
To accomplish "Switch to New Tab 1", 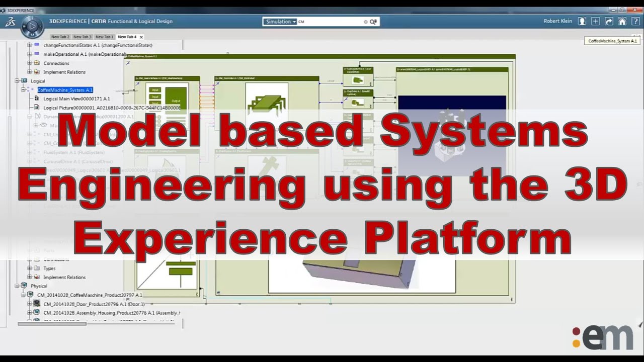I will click(104, 37).
